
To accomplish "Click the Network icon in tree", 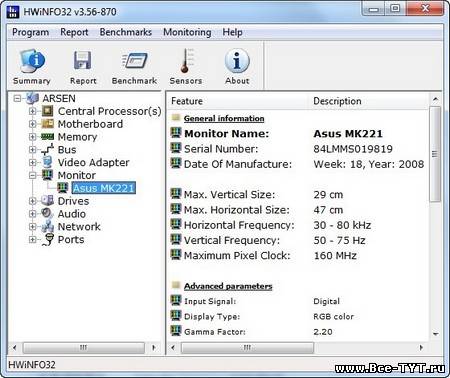I will click(48, 227).
